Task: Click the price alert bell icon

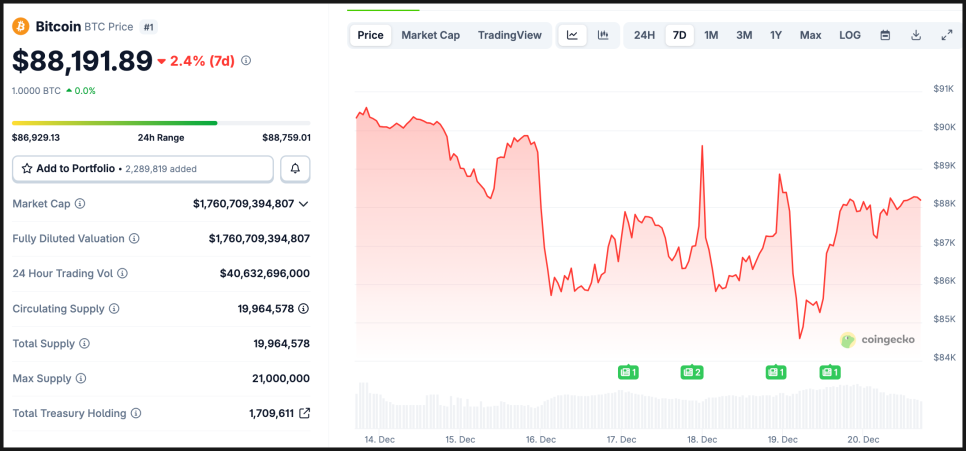Action: (x=295, y=169)
